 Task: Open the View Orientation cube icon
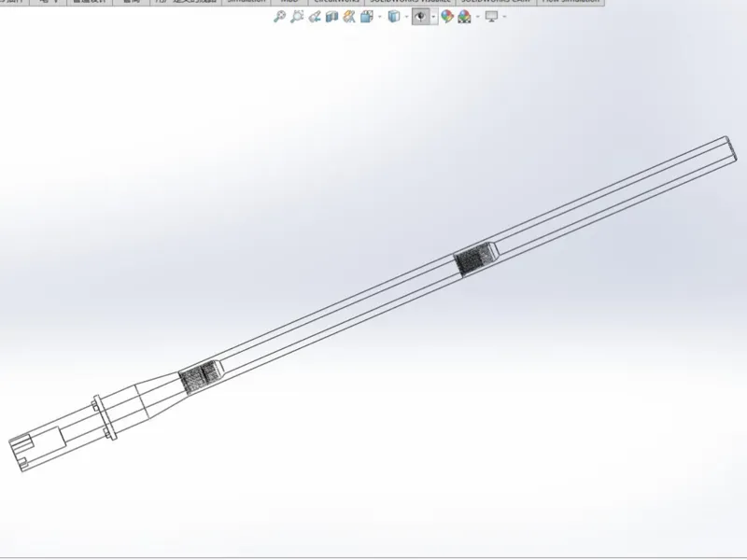[x=367, y=17]
